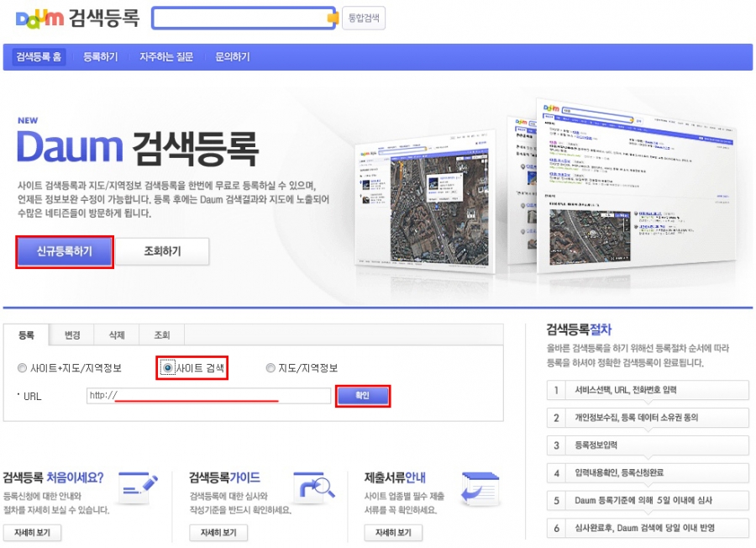Open the 조회 tab
The image size is (756, 548).
(161, 335)
